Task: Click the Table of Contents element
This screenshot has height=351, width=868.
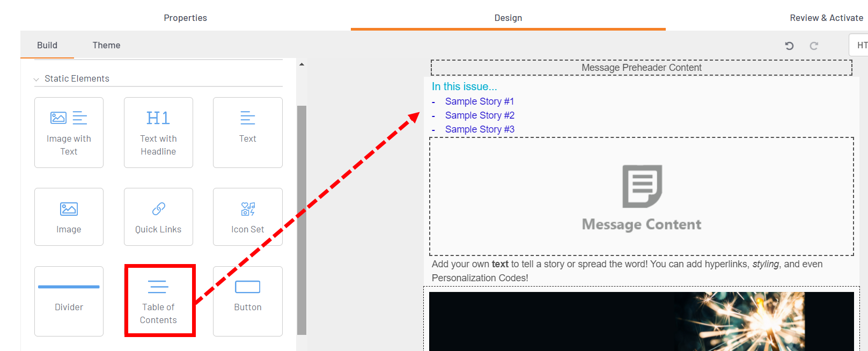Action: [x=159, y=301]
